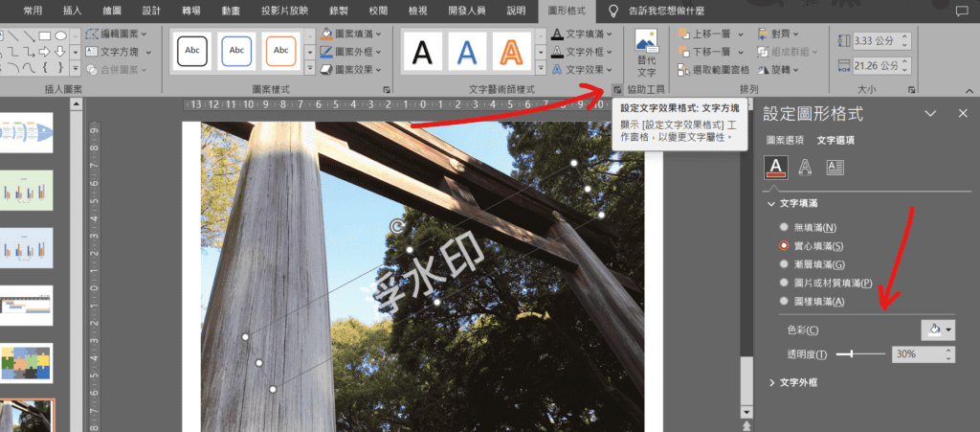Viewport: 980px width, 432px height.
Task: Apply the black WordArt A style
Action: (x=422, y=51)
